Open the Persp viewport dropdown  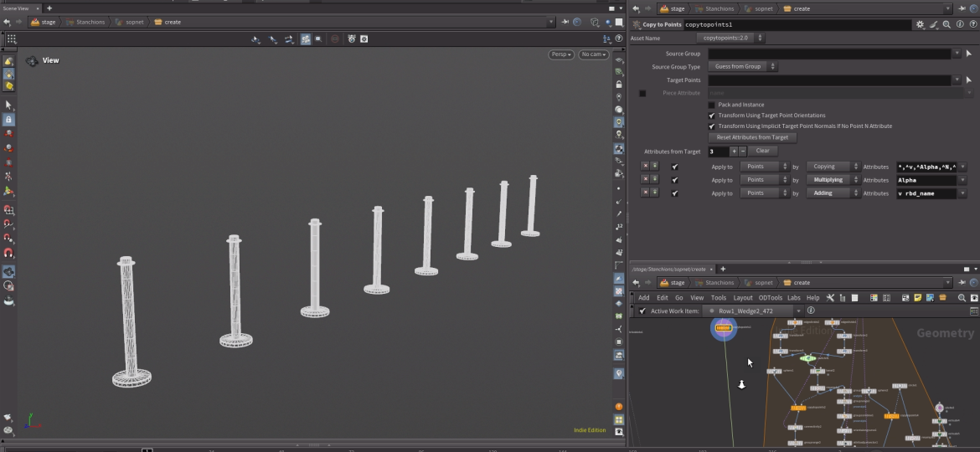coord(561,54)
